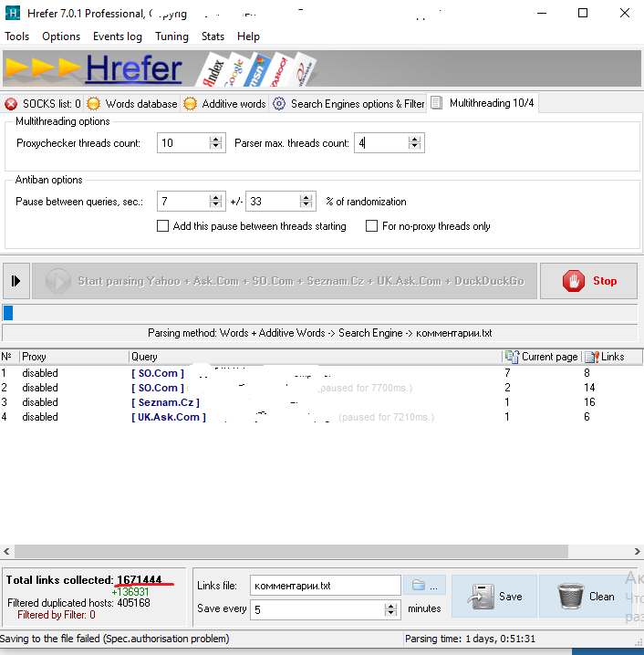This screenshot has width=644, height=655.
Task: Focus the Links file name field
Action: [x=326, y=586]
